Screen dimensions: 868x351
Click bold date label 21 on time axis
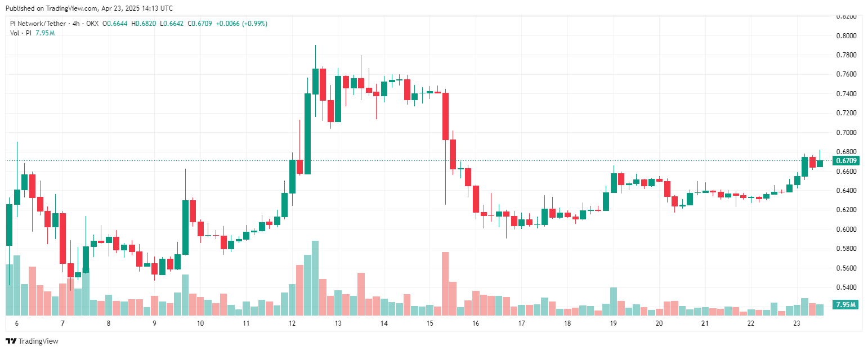coord(705,323)
